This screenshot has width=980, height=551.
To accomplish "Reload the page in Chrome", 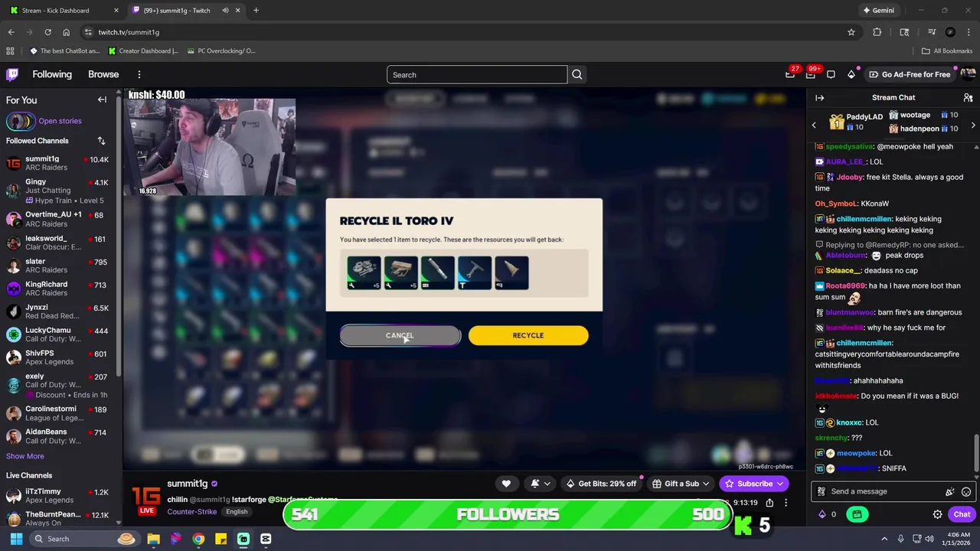I will pos(47,32).
